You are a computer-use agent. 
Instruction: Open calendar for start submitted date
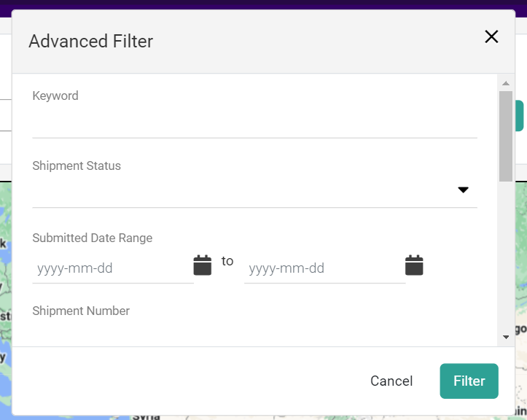(x=203, y=265)
